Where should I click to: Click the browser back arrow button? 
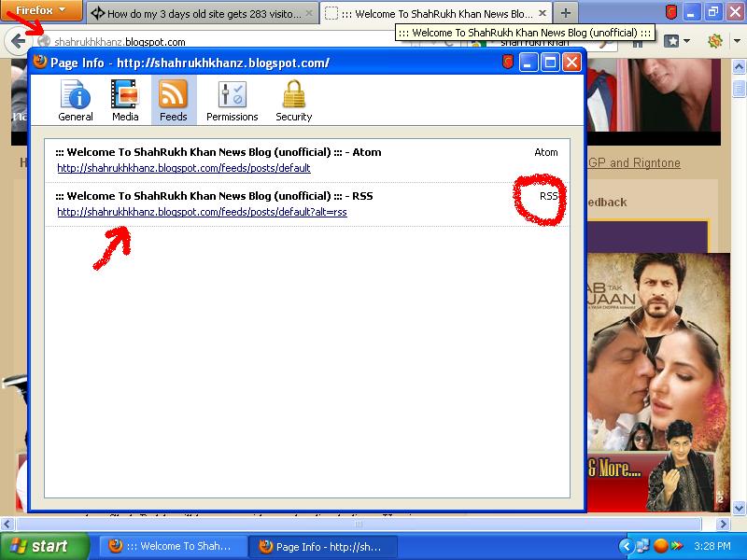click(17, 41)
